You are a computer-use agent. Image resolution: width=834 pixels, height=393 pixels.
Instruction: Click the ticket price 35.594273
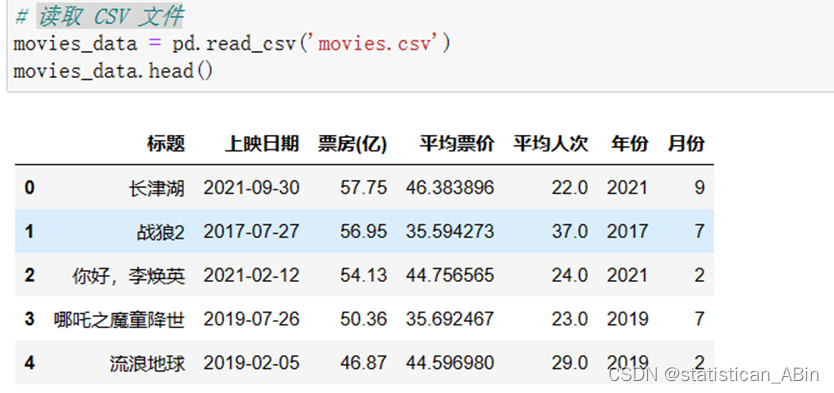point(450,231)
